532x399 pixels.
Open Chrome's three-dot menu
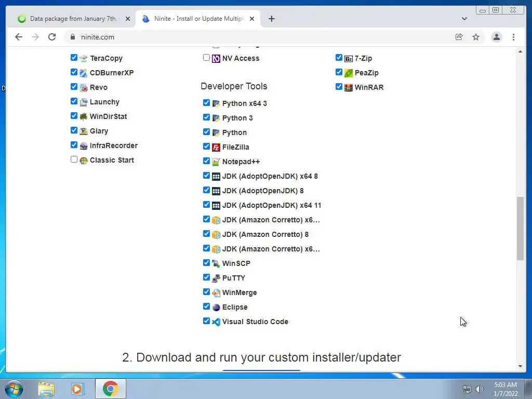tap(514, 37)
